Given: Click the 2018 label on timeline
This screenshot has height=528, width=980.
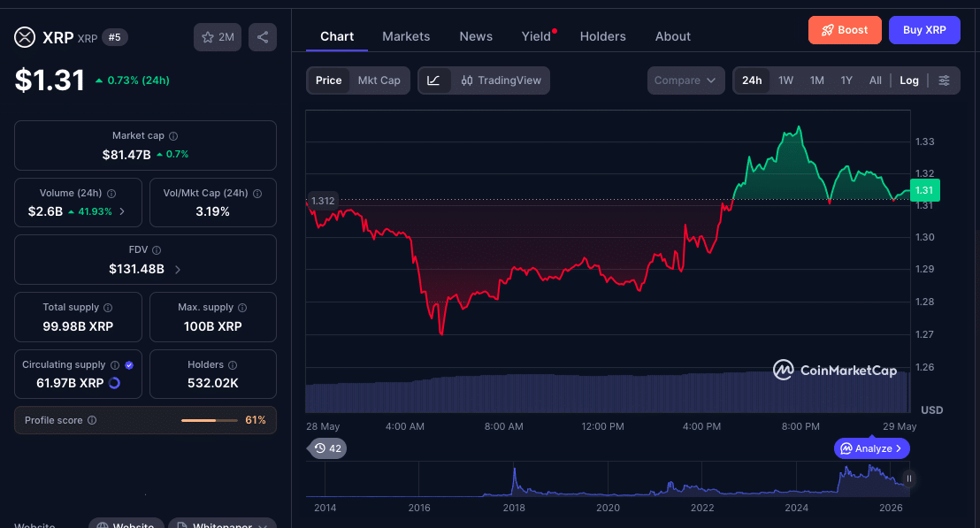Looking at the screenshot, I should (514, 508).
